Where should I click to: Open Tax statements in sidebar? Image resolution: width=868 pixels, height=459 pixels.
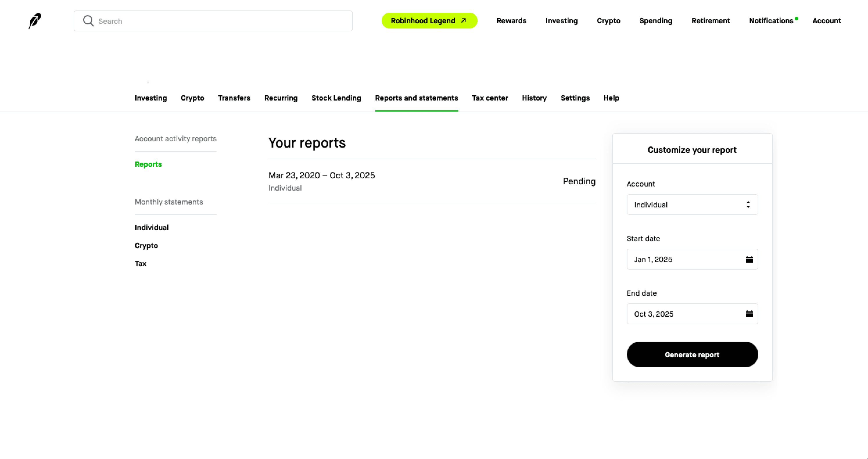[x=141, y=263]
